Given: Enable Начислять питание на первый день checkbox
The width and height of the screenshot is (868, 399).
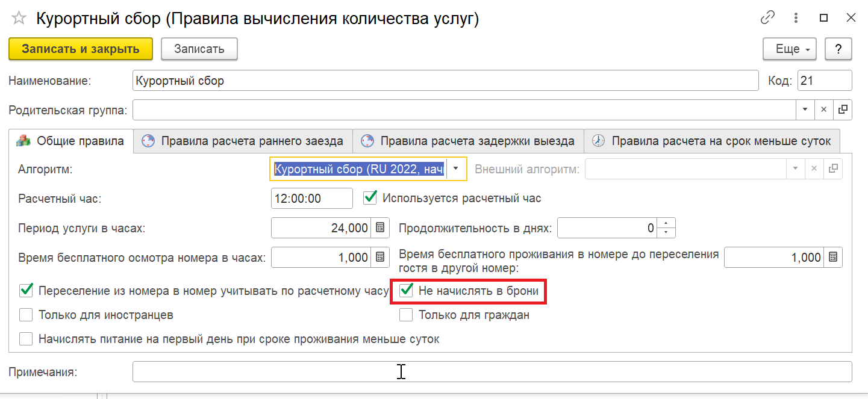Looking at the screenshot, I should point(26,339).
